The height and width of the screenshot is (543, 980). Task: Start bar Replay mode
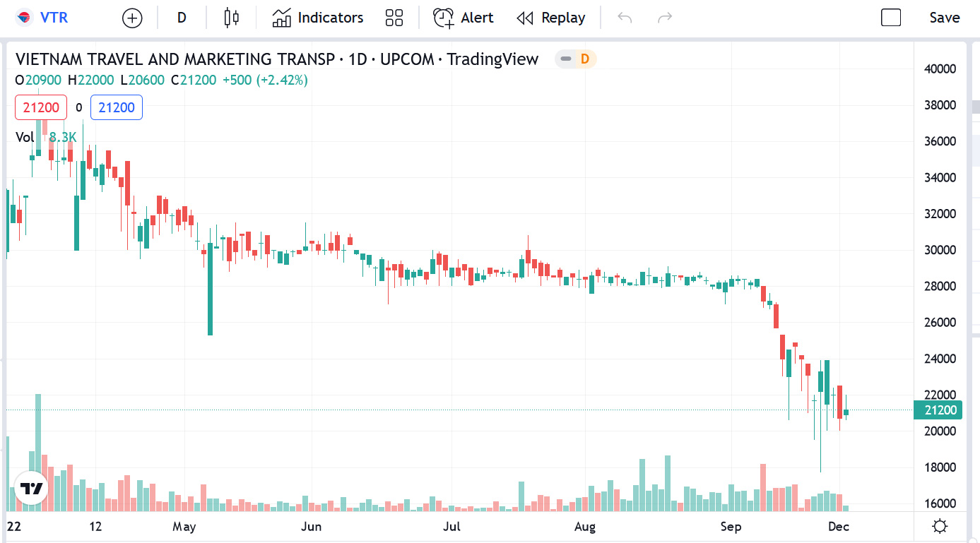point(551,18)
